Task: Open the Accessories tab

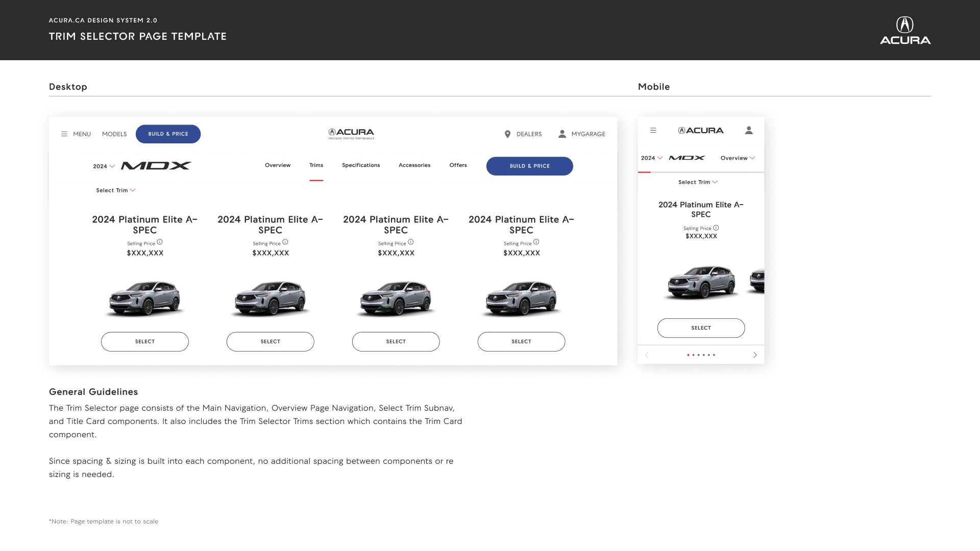Action: 414,165
